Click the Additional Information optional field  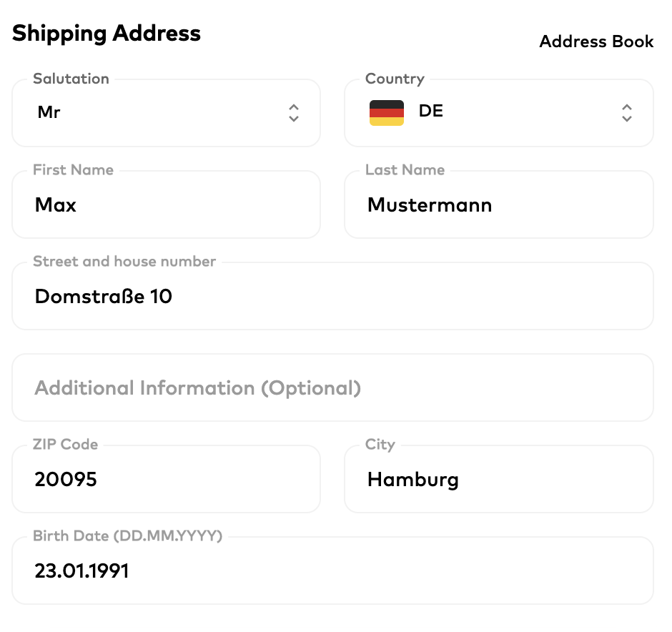[332, 388]
